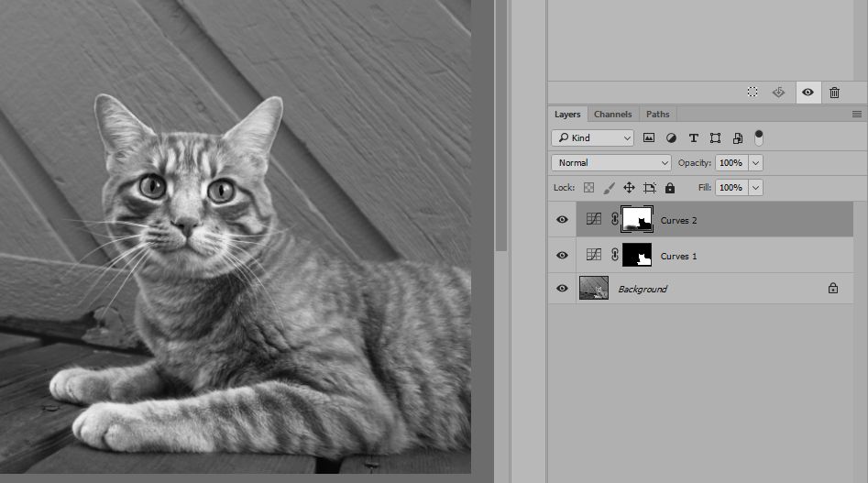Click the Curves 2 layer name
Image resolution: width=868 pixels, height=483 pixels.
click(678, 220)
